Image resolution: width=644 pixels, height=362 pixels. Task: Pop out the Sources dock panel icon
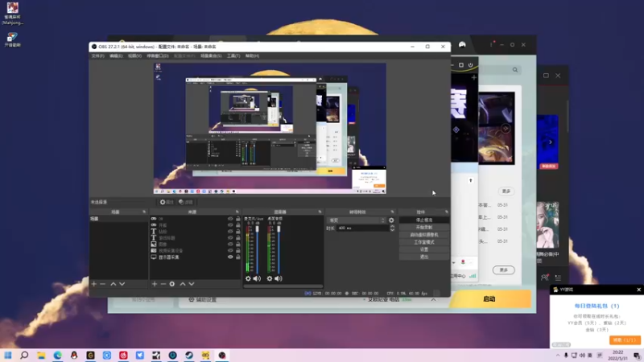tap(237, 212)
